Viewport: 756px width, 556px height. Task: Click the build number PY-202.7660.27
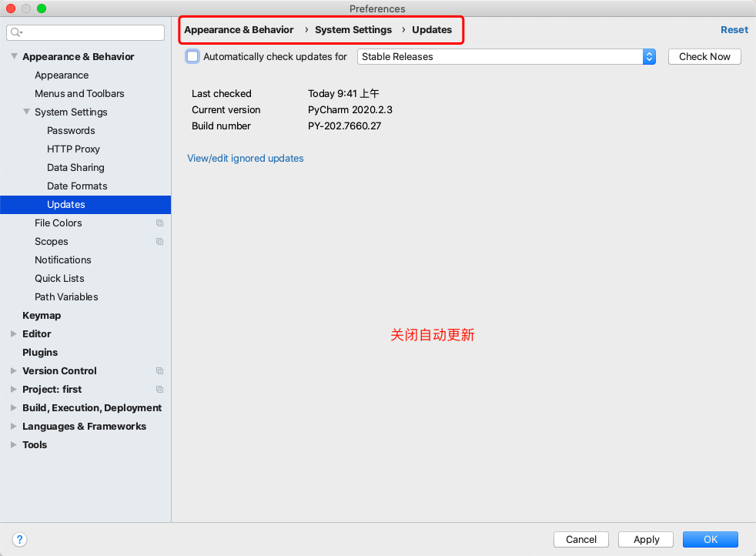pos(344,126)
